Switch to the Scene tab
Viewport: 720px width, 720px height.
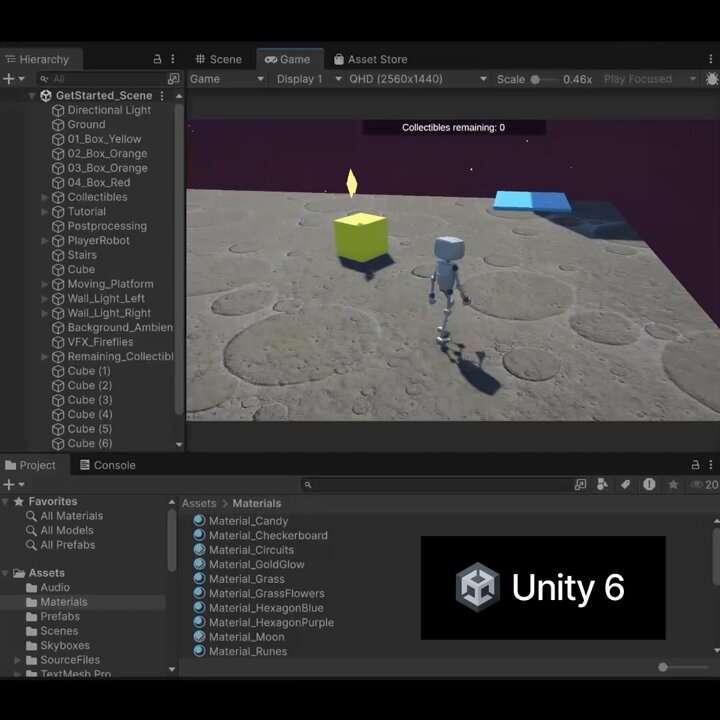point(218,59)
